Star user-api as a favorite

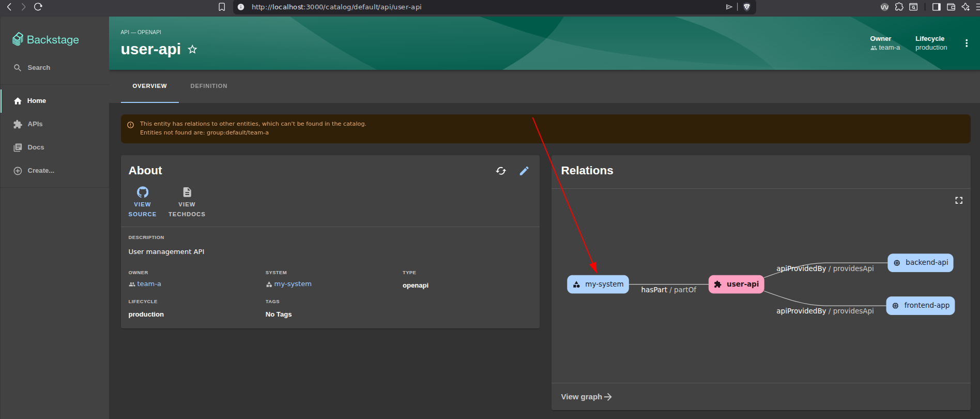pyautogui.click(x=192, y=49)
